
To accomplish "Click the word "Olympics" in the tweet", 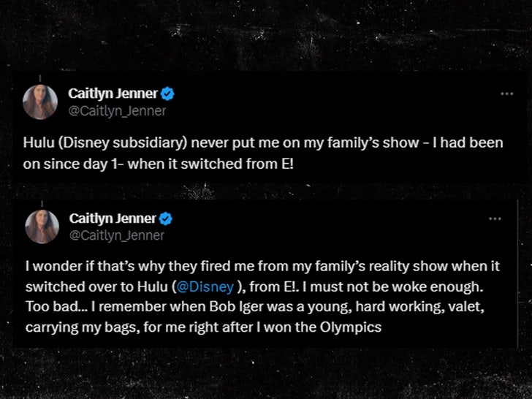I will click(x=348, y=327).
